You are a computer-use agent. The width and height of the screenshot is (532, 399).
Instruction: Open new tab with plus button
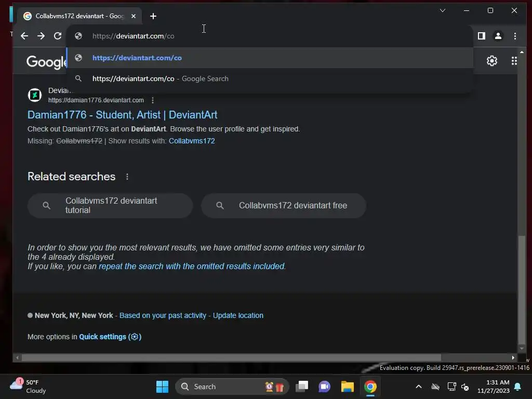click(x=153, y=16)
